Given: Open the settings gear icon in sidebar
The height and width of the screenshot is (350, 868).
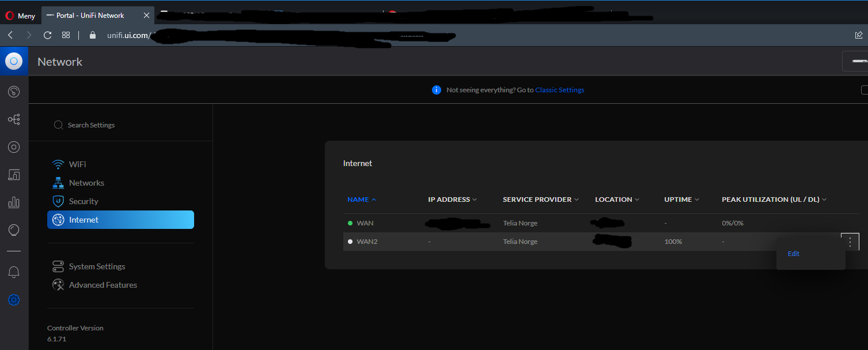Looking at the screenshot, I should coord(14,300).
